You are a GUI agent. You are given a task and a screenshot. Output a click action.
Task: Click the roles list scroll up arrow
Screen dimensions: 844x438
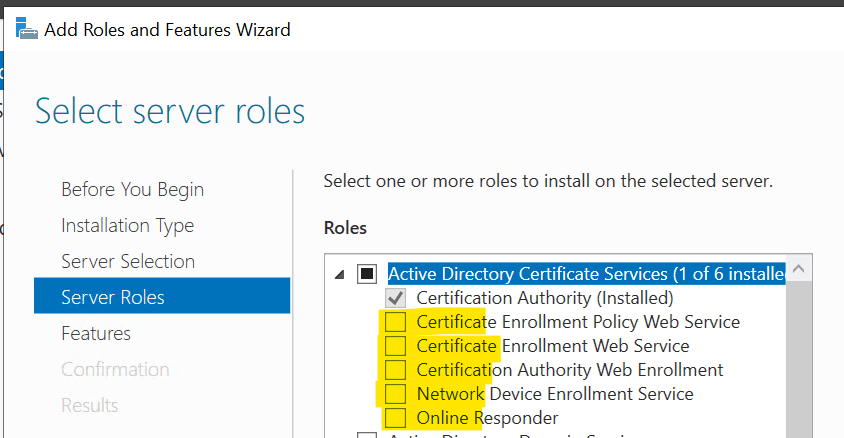(799, 269)
